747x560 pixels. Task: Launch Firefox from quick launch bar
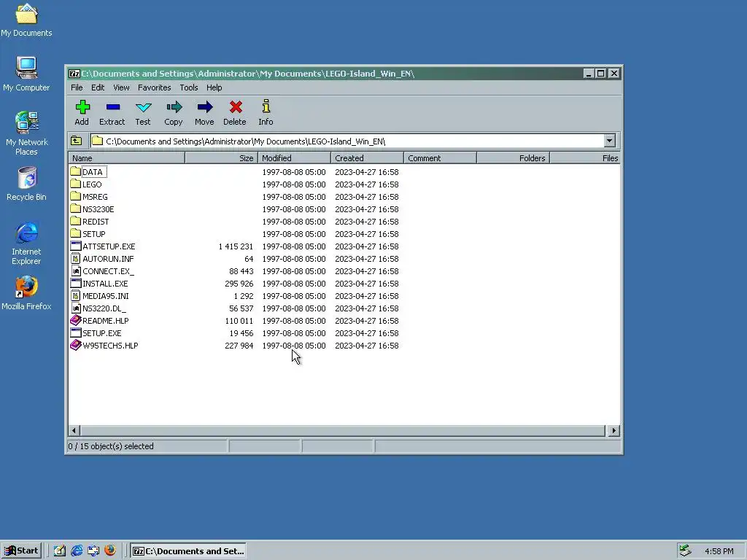(x=110, y=551)
